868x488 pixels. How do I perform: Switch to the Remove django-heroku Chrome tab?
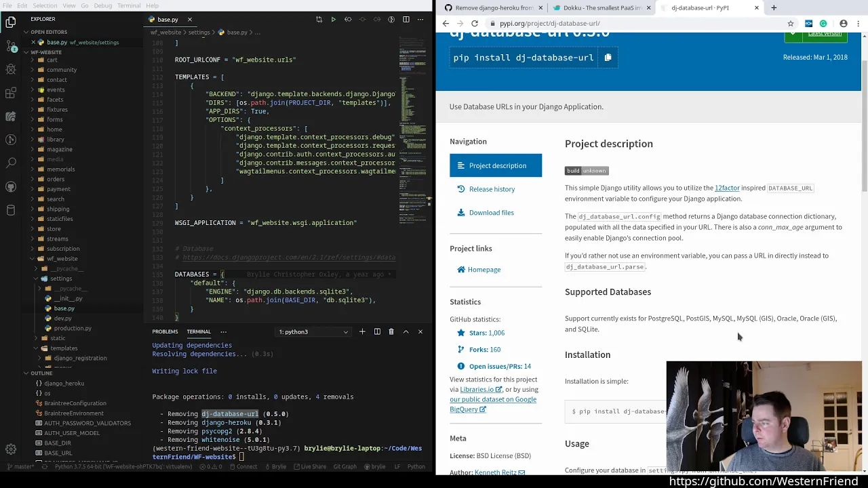[493, 7]
